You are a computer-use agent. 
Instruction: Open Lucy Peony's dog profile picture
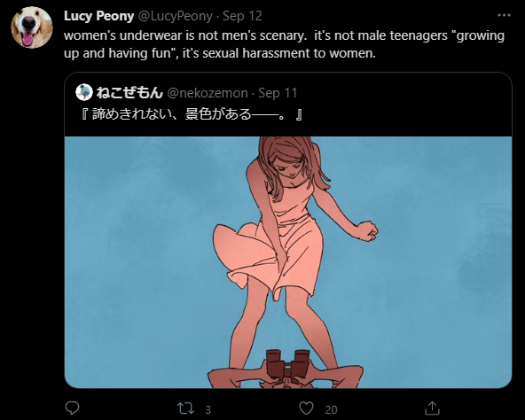(32, 27)
